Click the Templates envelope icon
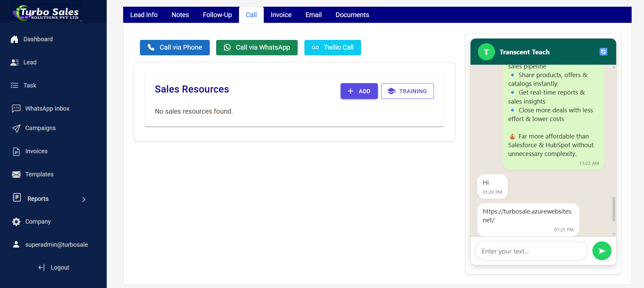This screenshot has height=288, width=644. (16, 174)
